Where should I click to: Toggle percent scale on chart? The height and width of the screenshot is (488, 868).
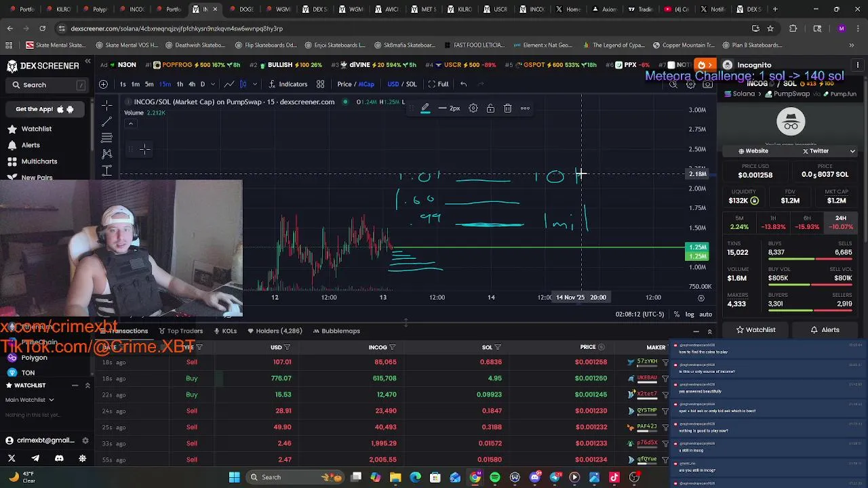(676, 314)
